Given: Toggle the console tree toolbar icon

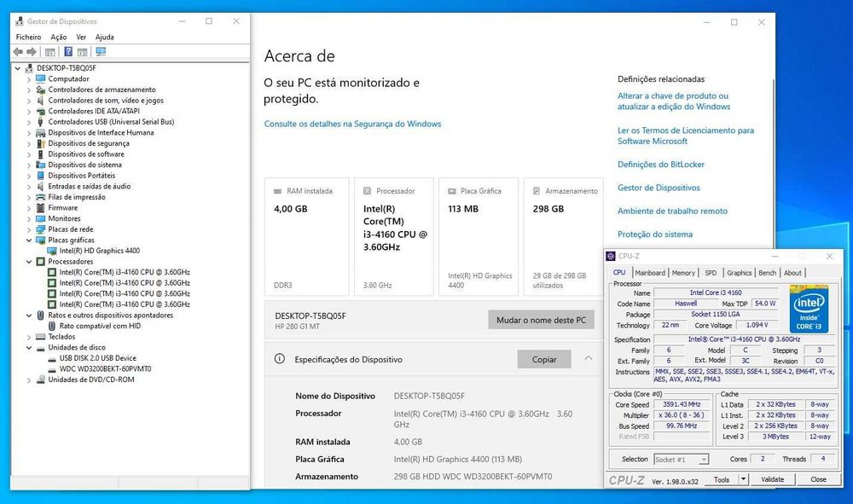Looking at the screenshot, I should coord(50,52).
